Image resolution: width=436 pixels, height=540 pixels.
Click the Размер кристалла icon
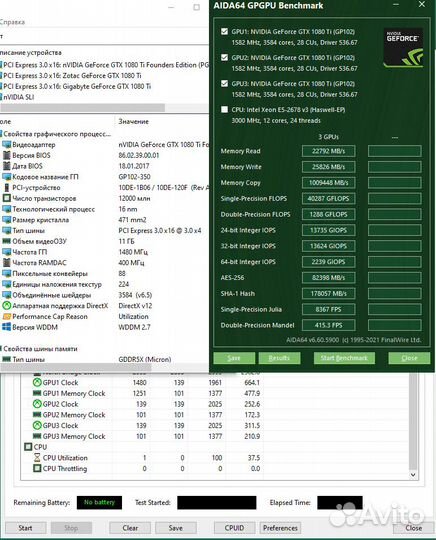point(7,220)
